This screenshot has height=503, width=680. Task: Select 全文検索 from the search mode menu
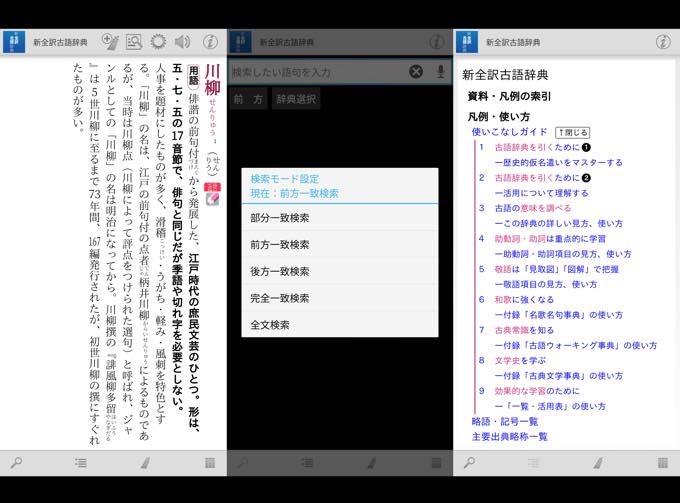(266, 325)
